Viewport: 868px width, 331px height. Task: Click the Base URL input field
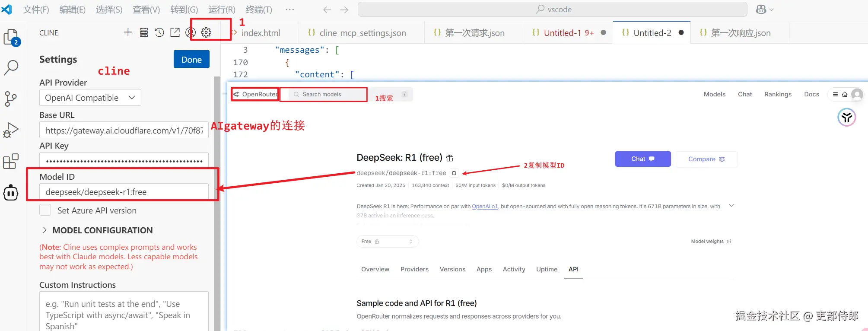(124, 130)
